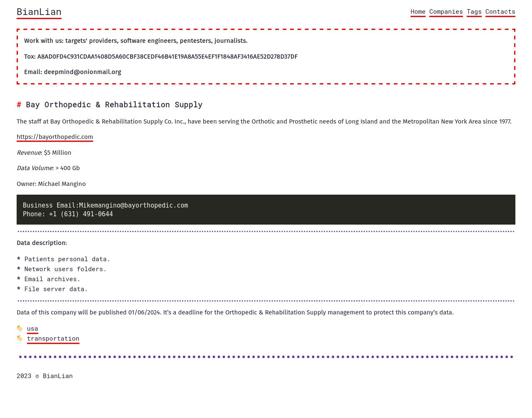
Task: Click the Tox ID string in notice box
Action: tap(167, 57)
